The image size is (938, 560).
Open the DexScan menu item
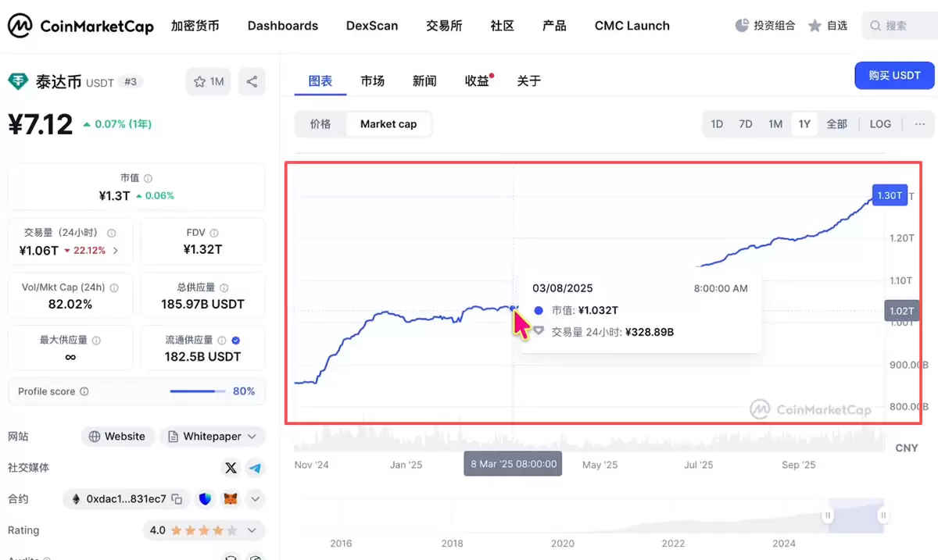tap(371, 25)
